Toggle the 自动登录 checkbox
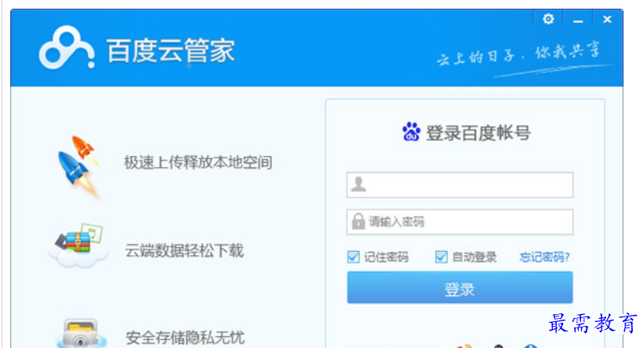 441,257
